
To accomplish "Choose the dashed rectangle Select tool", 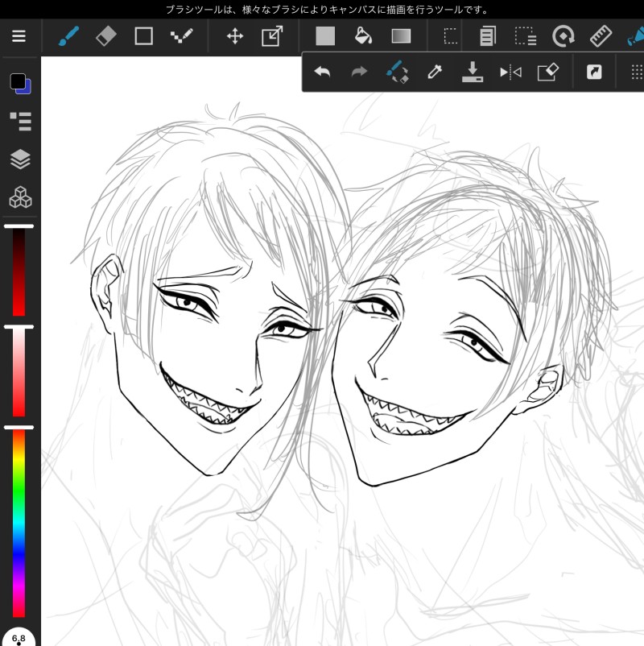I will click(451, 36).
